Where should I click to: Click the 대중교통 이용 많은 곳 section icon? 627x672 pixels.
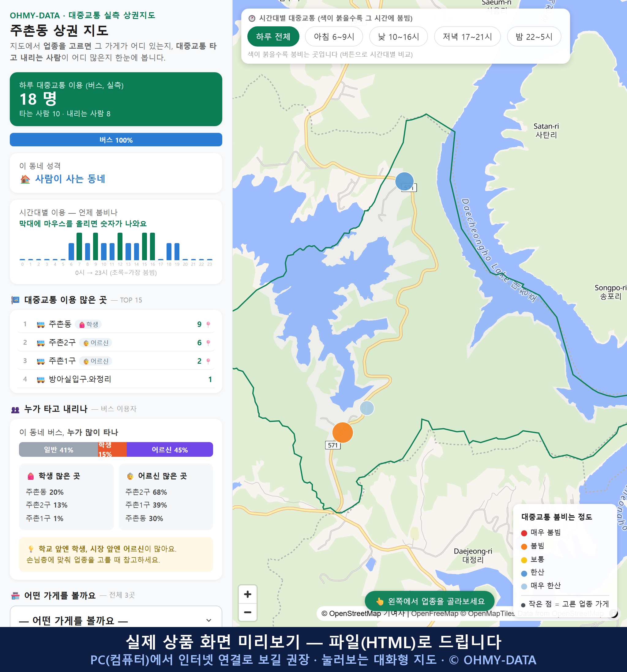click(x=15, y=300)
